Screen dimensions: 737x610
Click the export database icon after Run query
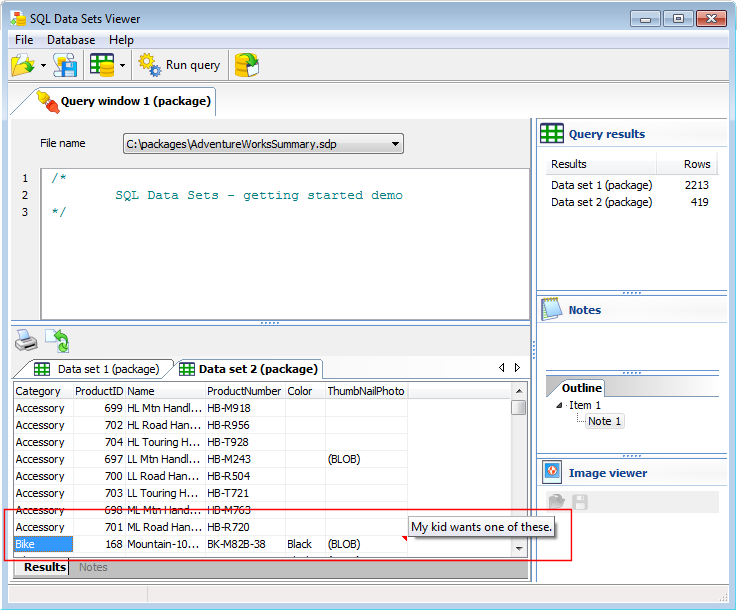pyautogui.click(x=246, y=66)
